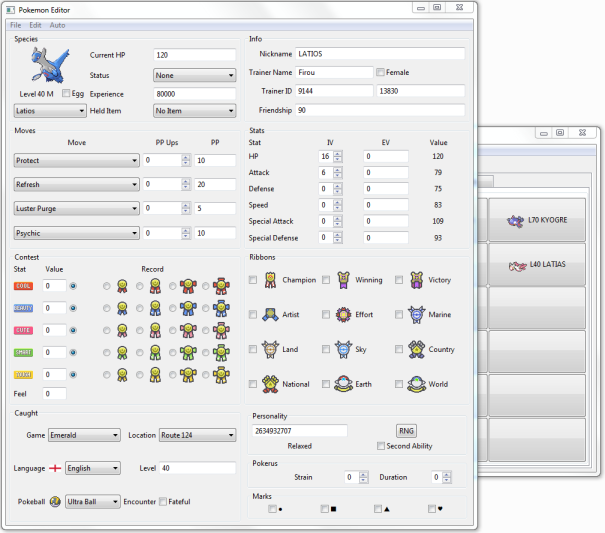605x533 pixels.
Task: Select Cool contest no-ribbon radio button
Action: (73, 286)
